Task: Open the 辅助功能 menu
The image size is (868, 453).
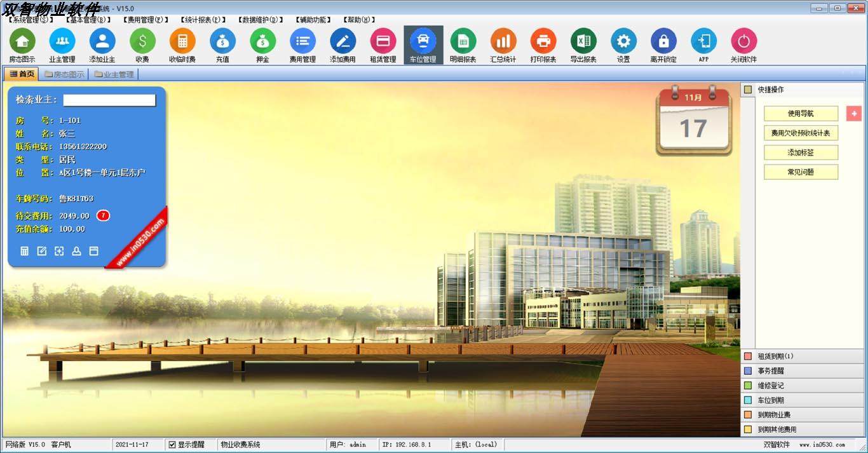Action: (x=314, y=20)
